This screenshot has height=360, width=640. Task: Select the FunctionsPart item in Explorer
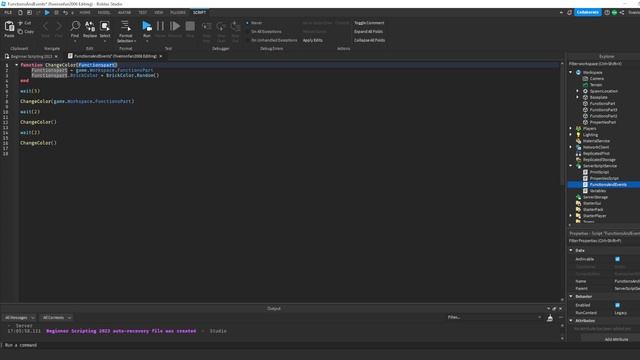click(x=602, y=104)
